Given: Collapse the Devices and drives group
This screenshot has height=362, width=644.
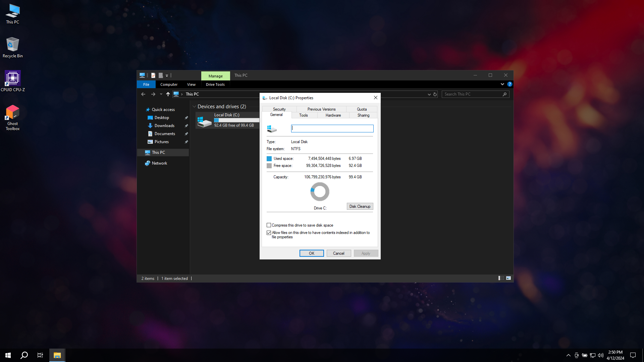Looking at the screenshot, I should 194,107.
